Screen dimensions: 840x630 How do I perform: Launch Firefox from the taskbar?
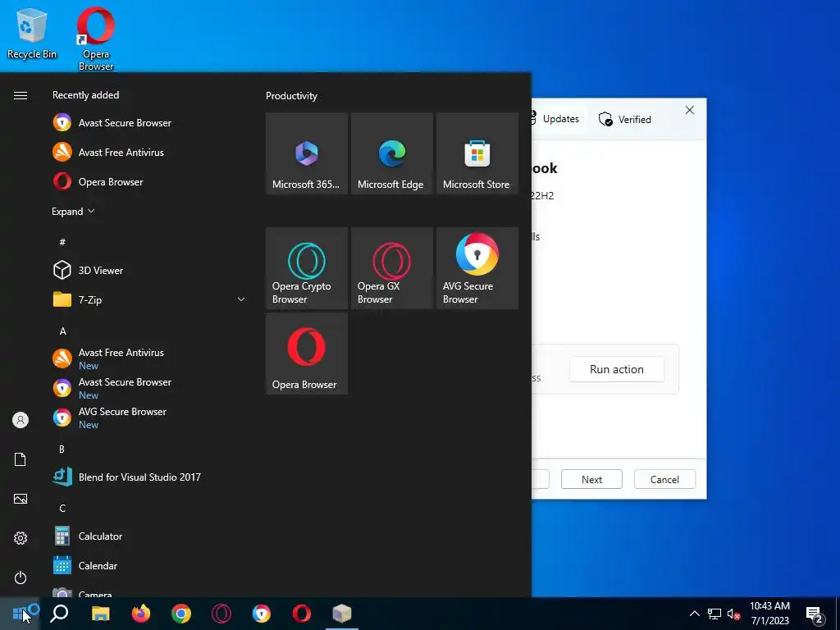141,614
